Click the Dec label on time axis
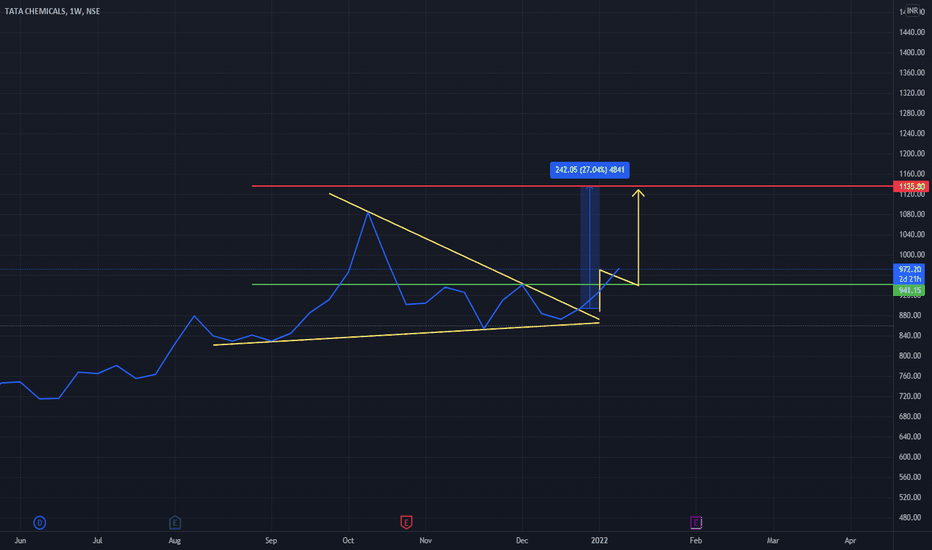The height and width of the screenshot is (550, 932). point(522,540)
